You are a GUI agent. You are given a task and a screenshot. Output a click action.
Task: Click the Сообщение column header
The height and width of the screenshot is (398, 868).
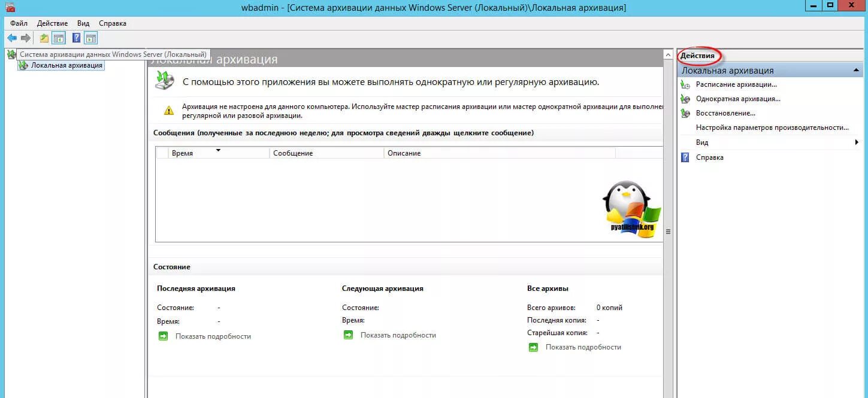[x=327, y=153]
